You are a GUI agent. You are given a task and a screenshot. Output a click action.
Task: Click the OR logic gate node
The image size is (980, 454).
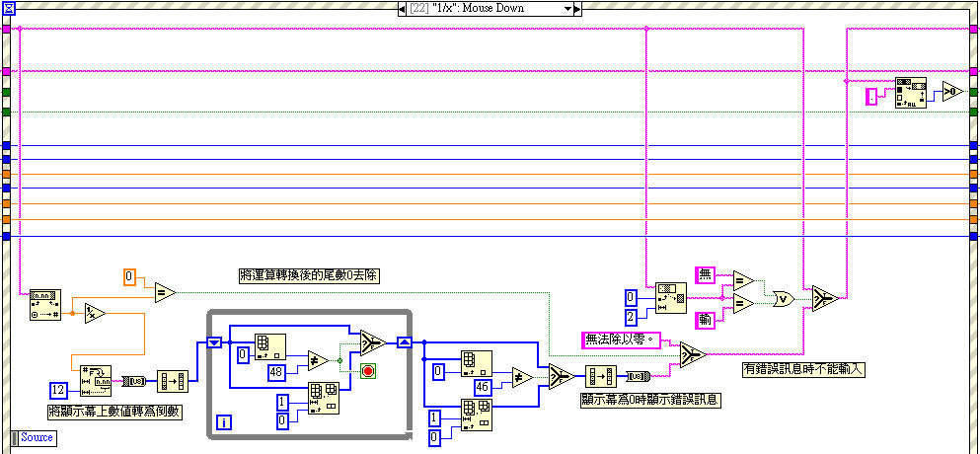(x=784, y=297)
